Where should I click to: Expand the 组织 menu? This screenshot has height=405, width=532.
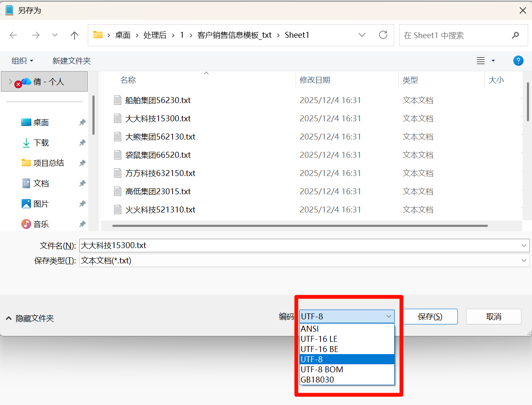22,61
